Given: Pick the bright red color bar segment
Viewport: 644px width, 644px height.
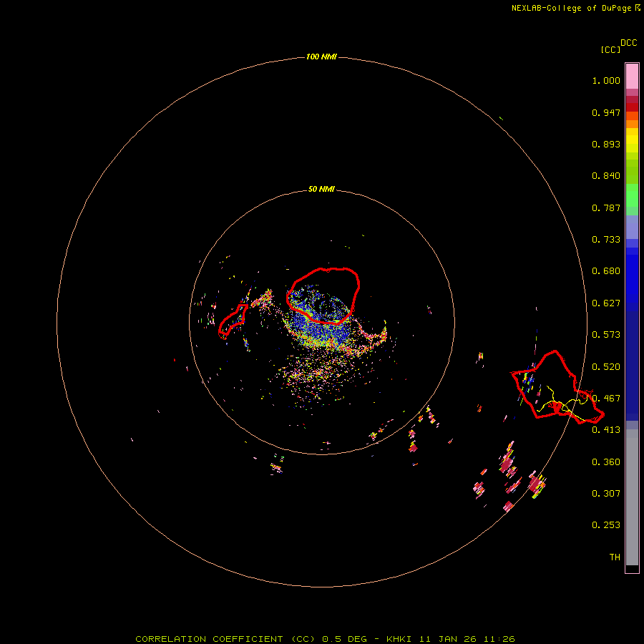Looking at the screenshot, I should pos(632,107).
